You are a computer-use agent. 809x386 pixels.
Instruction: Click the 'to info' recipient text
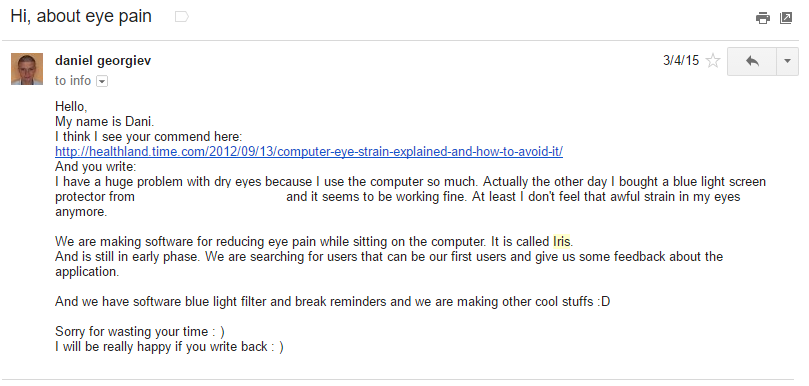pos(73,81)
